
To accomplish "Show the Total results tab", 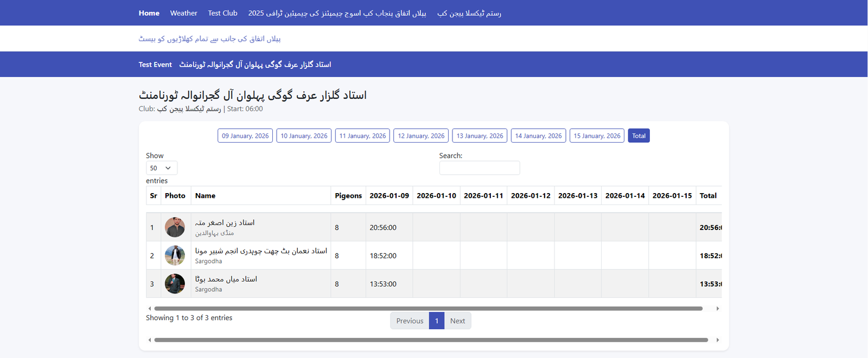I will click(639, 136).
